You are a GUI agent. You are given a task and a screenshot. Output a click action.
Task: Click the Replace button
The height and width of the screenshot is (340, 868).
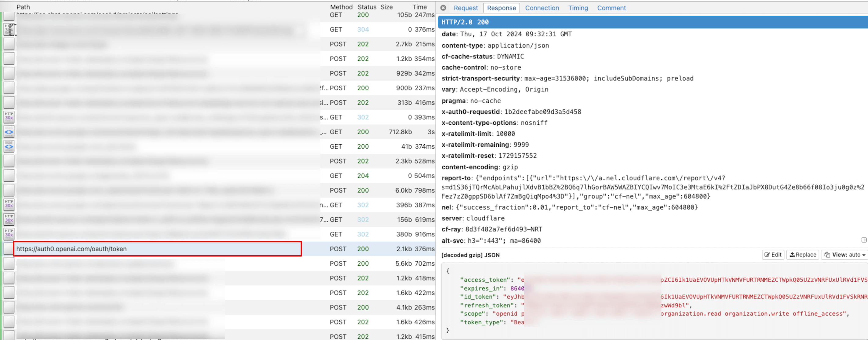tap(803, 255)
